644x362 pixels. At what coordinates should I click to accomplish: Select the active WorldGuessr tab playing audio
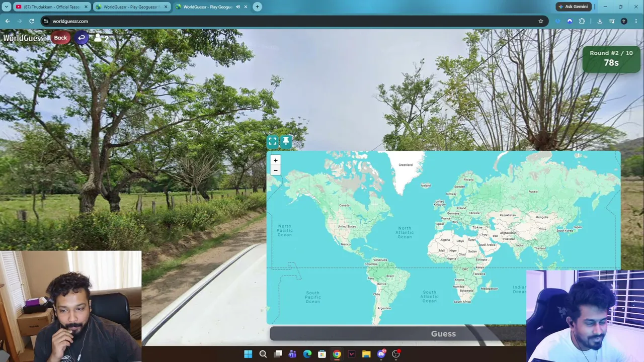pyautogui.click(x=211, y=7)
